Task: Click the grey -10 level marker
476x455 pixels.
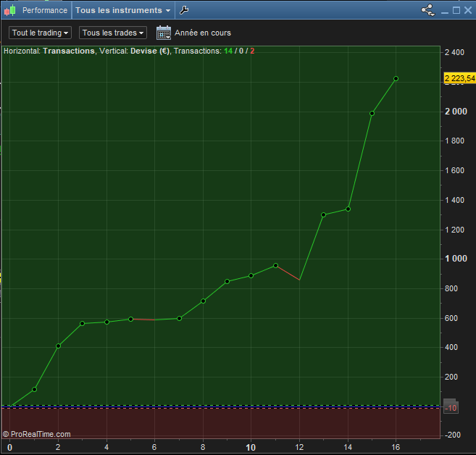Action: 451,408
